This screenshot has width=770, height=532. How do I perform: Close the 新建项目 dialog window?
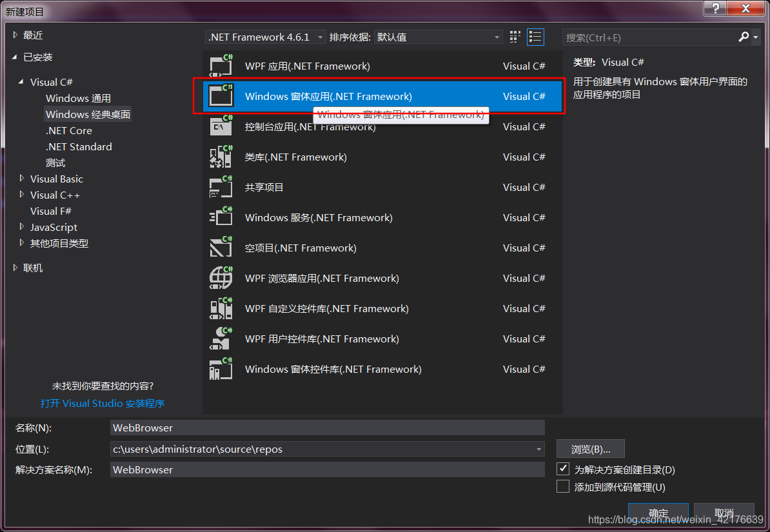[745, 8]
